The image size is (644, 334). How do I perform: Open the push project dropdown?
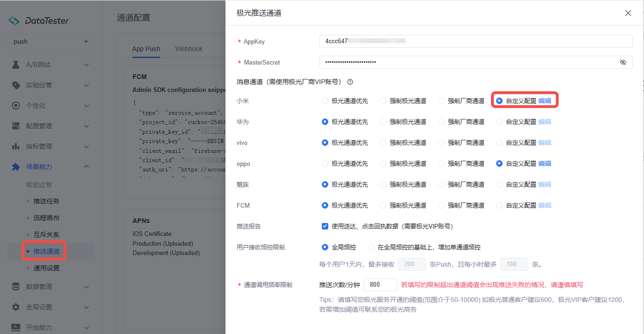point(51,42)
